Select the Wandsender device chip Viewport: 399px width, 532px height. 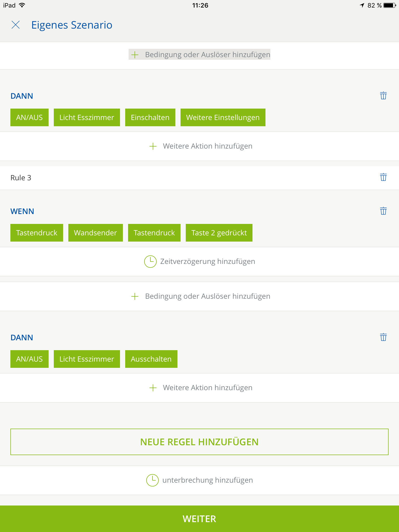point(95,233)
